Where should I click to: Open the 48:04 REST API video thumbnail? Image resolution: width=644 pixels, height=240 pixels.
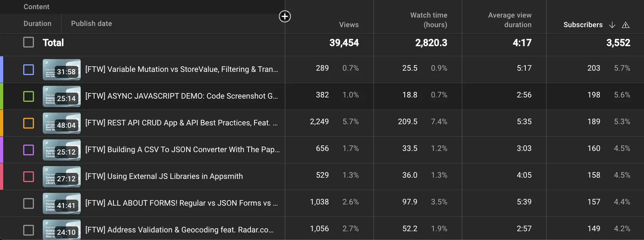[x=62, y=123]
